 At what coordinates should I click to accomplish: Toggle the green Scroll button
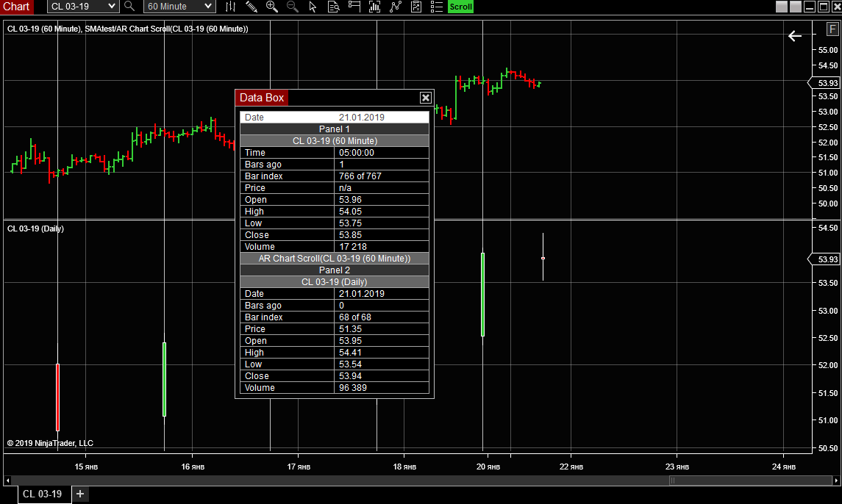click(461, 7)
